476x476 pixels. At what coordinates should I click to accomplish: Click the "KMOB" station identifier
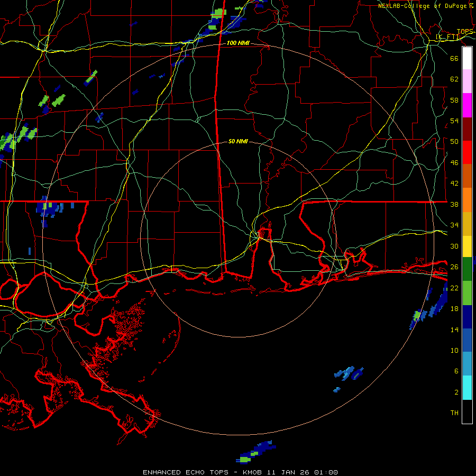252,472
